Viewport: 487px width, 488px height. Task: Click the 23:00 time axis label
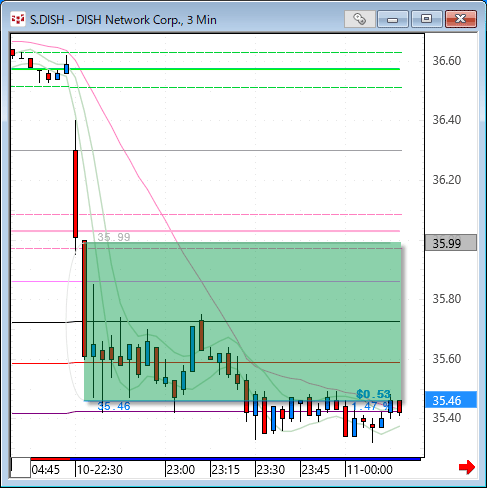tap(181, 470)
